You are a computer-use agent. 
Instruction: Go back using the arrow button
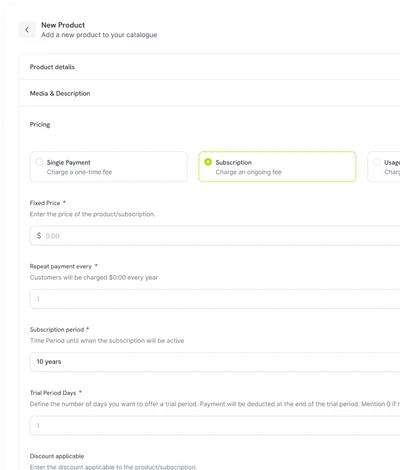point(27,30)
